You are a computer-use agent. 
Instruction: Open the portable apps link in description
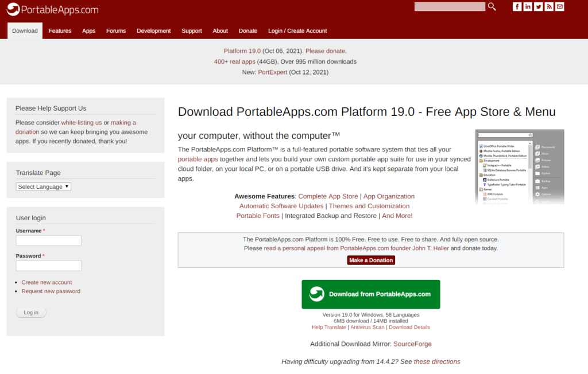pos(198,159)
